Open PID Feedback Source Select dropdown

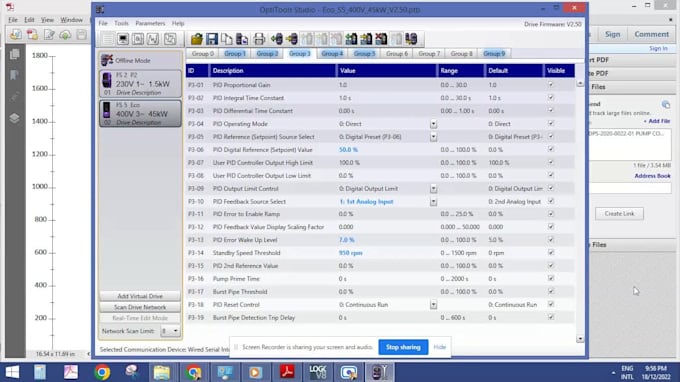433,202
